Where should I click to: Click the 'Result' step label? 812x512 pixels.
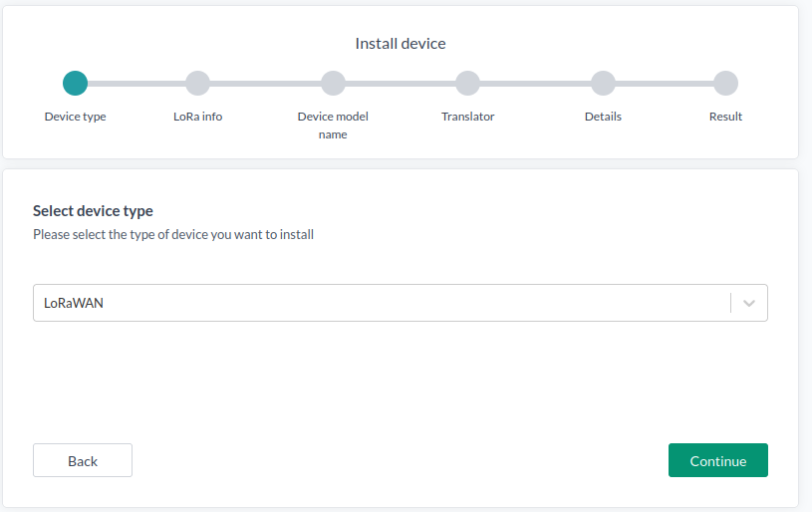pyautogui.click(x=725, y=117)
